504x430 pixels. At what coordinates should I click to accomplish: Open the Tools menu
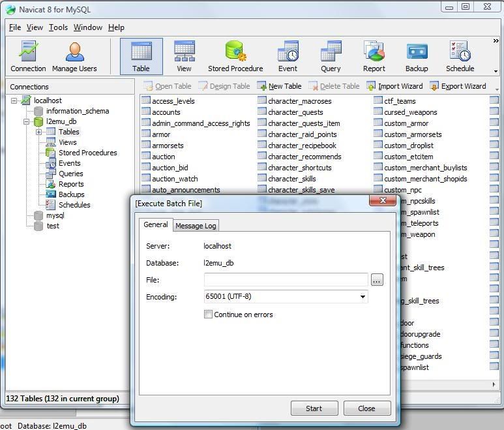coord(58,27)
